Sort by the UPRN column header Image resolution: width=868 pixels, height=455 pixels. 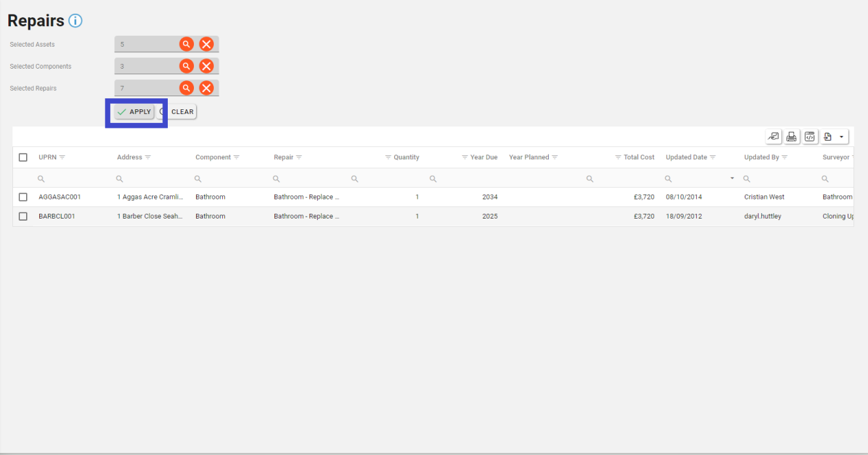tap(47, 157)
